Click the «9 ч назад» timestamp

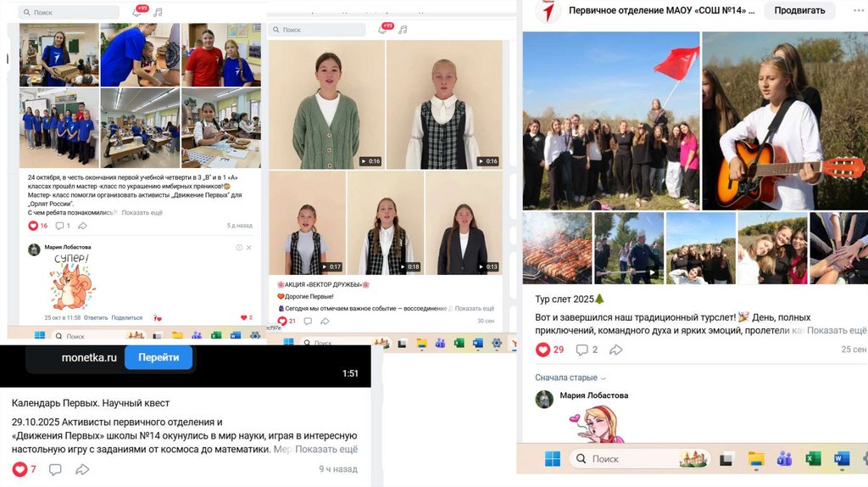[337, 469]
